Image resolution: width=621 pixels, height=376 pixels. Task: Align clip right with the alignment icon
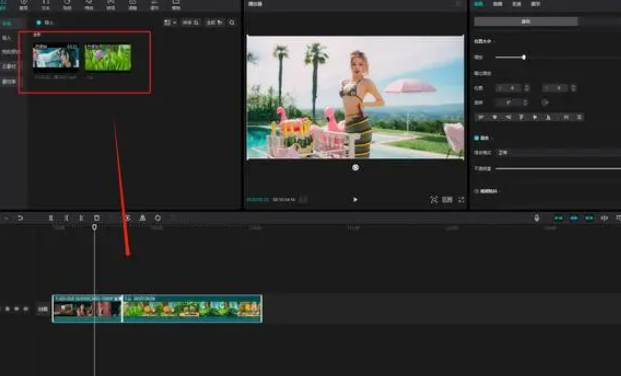[x=508, y=117]
